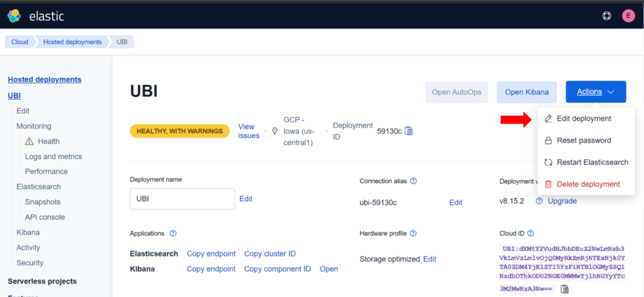644x297 pixels.
Task: Open Hosted deployments in sidebar
Action: click(x=44, y=80)
